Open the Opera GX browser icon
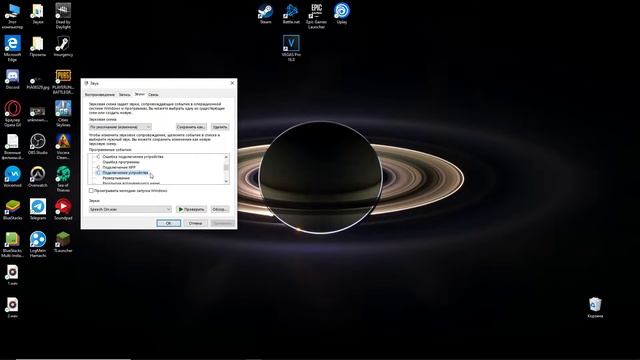Viewport: 640px width, 360px height. point(12,113)
